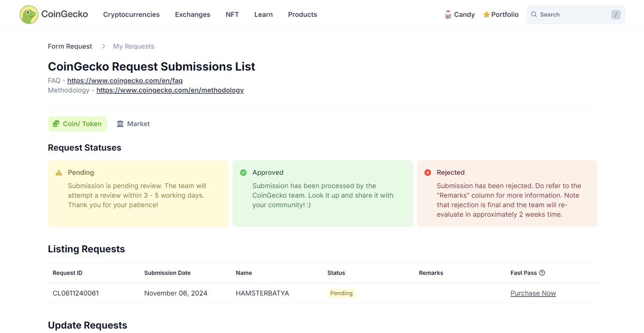The width and height of the screenshot is (644, 333).
Task: Click the Fast Pass column header
Action: [x=524, y=273]
